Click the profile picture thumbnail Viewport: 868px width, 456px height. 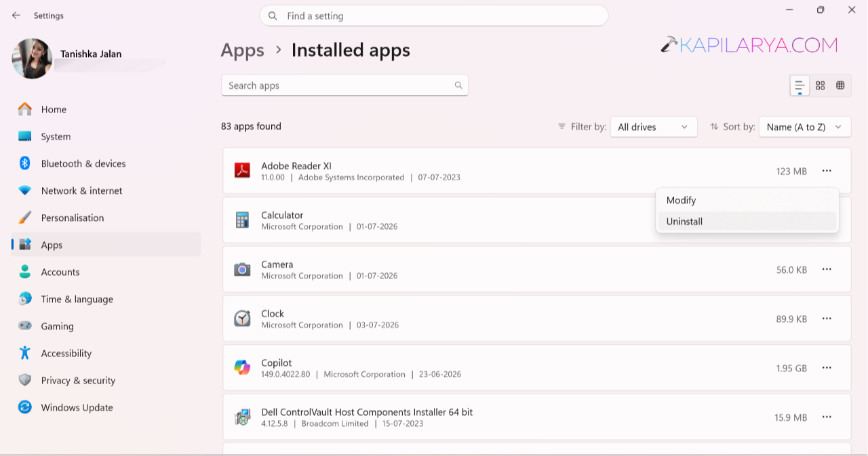32,58
